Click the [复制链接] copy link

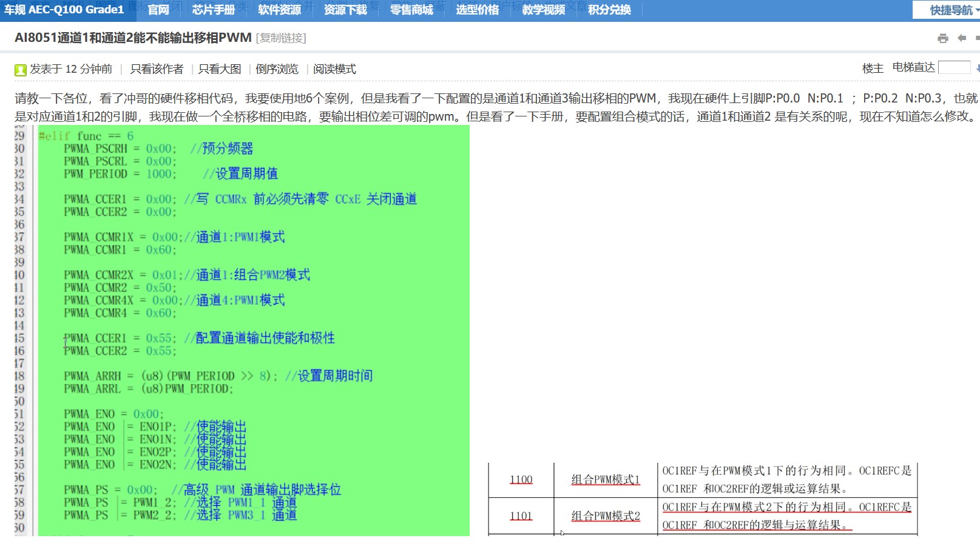pos(281,38)
